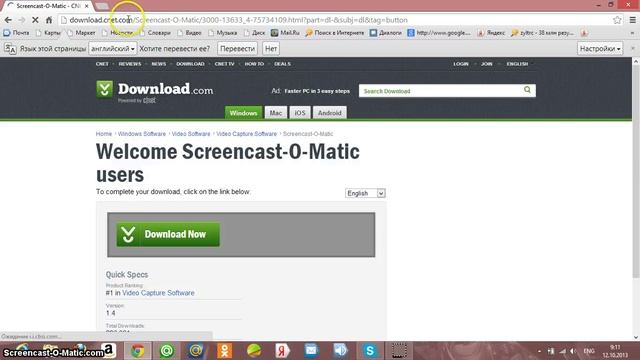The image size is (640, 360).
Task: Expand the английский language dropdown
Action: [x=113, y=49]
